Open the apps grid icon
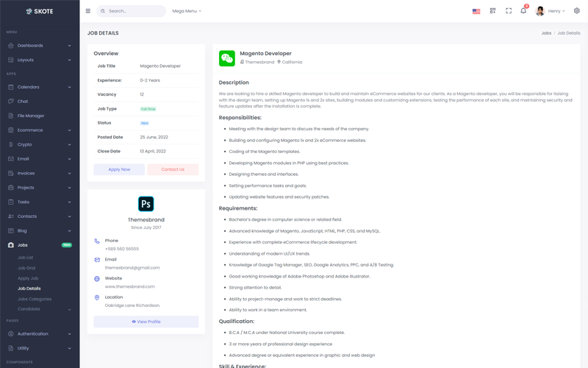The height and width of the screenshot is (368, 588). [492, 11]
